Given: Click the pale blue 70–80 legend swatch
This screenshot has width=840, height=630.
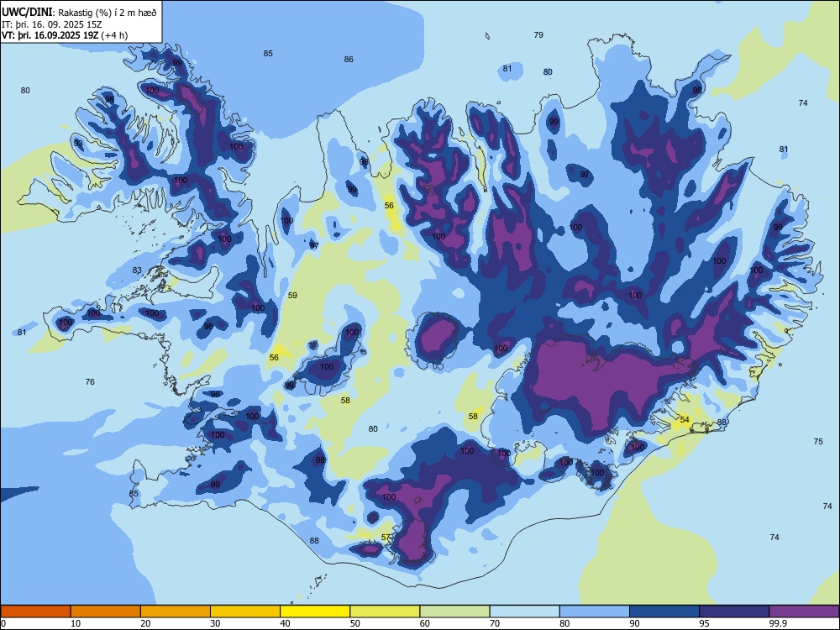Looking at the screenshot, I should 525,612.
